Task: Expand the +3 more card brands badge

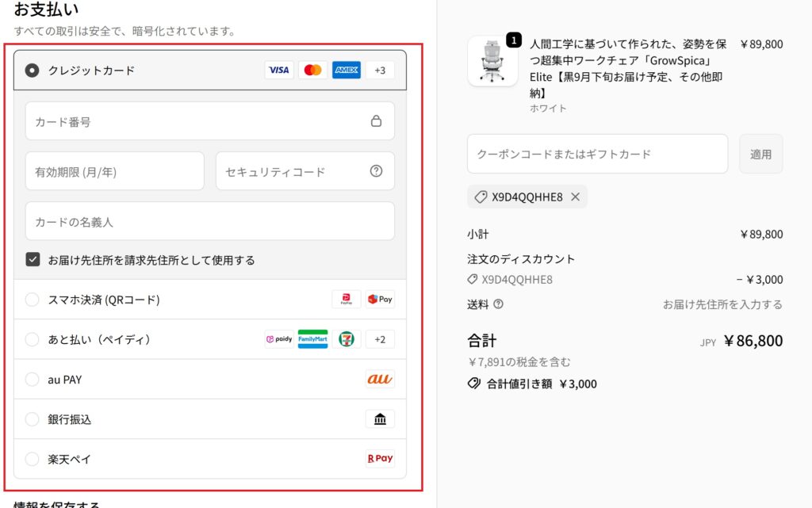Action: click(380, 71)
